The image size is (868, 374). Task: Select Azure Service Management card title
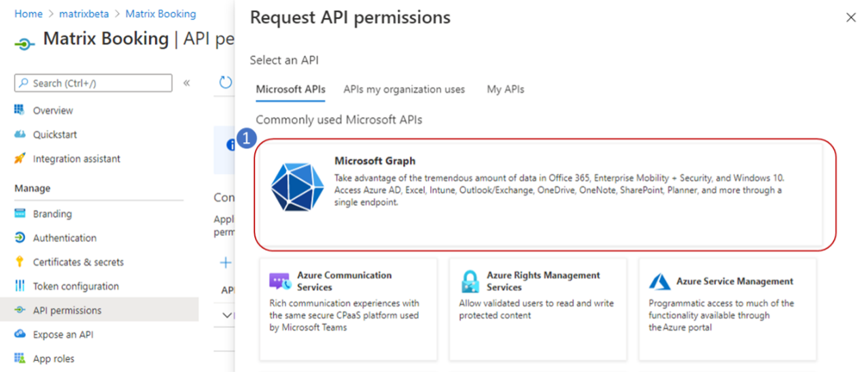point(735,282)
